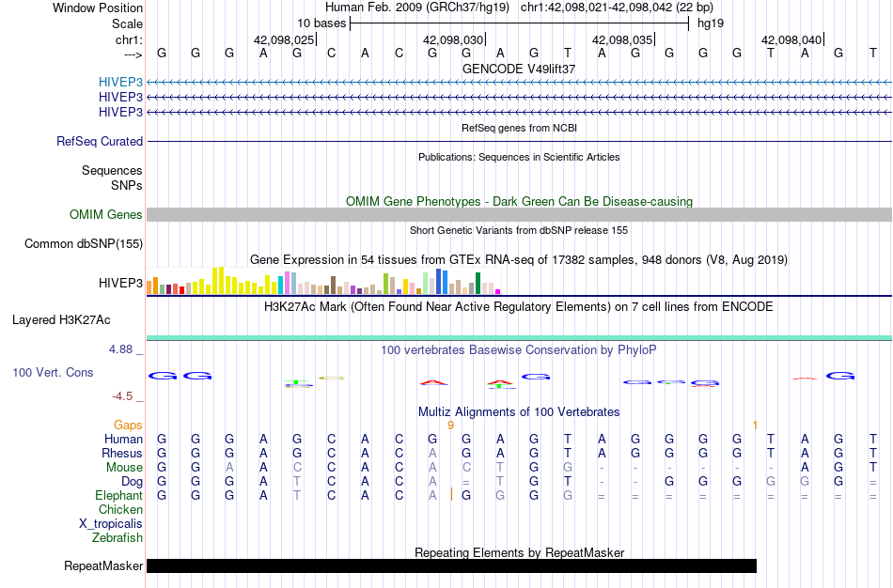Click the Layered H3K27Ac track label
This screenshot has width=893, height=588.
61,320
